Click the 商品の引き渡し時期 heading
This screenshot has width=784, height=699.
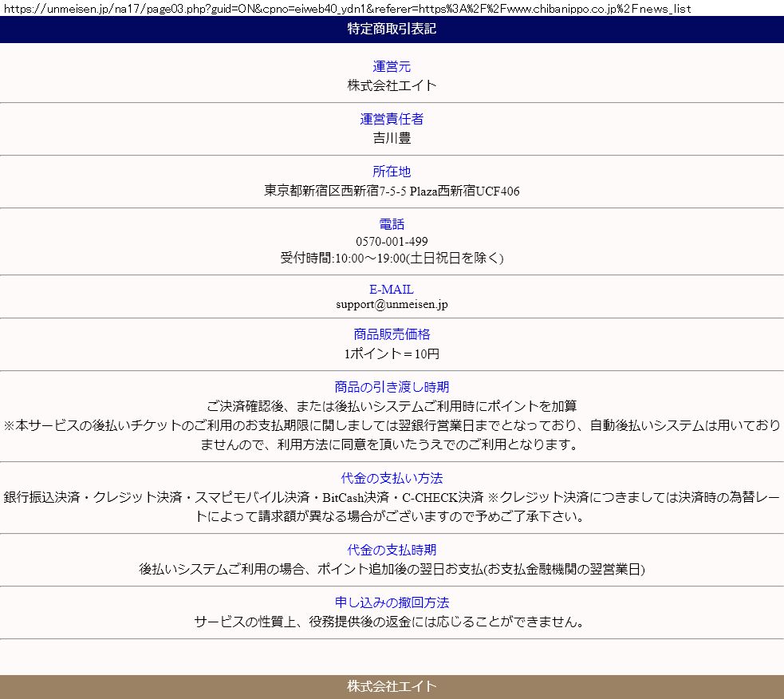point(392,388)
